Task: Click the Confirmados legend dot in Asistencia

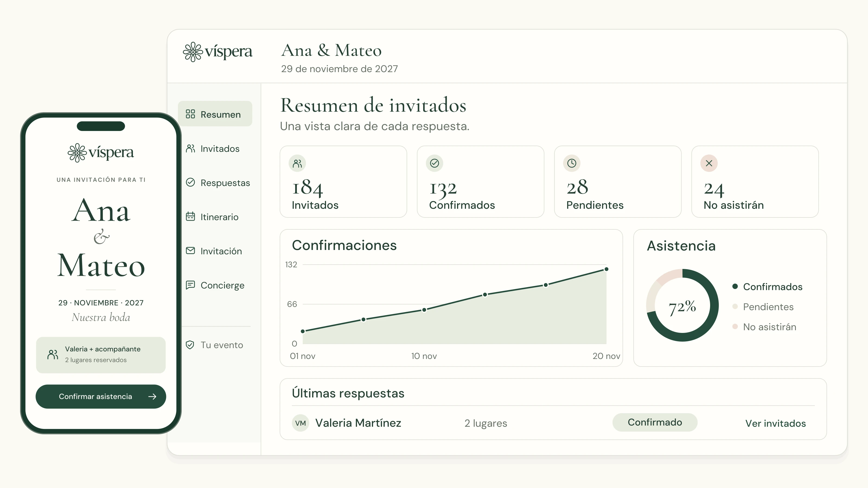Action: [x=735, y=286]
